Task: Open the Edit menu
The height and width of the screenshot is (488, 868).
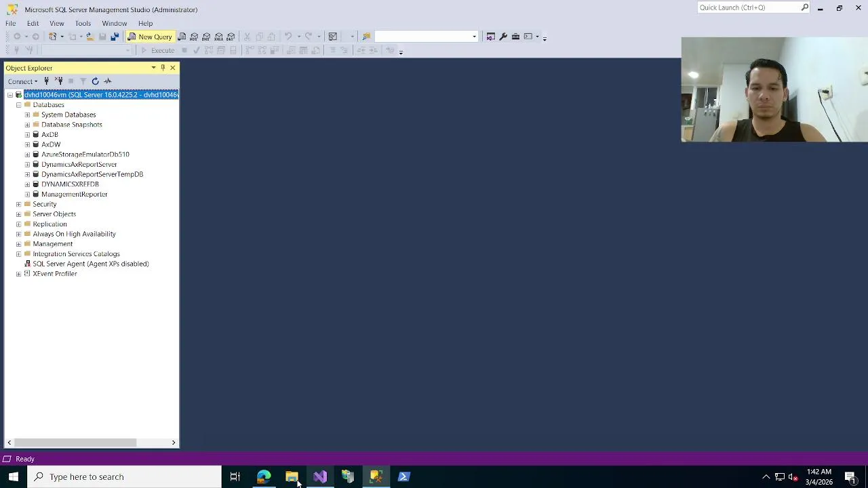Action: click(x=33, y=23)
